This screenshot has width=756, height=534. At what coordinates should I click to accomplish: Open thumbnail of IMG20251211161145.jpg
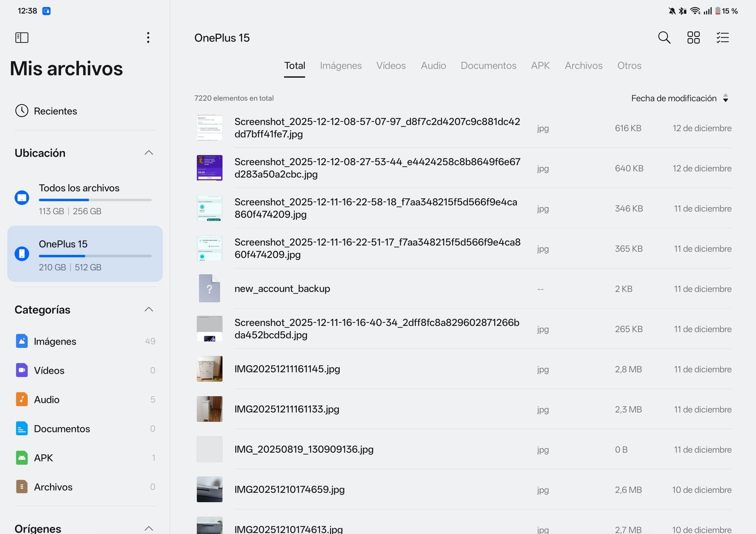209,369
